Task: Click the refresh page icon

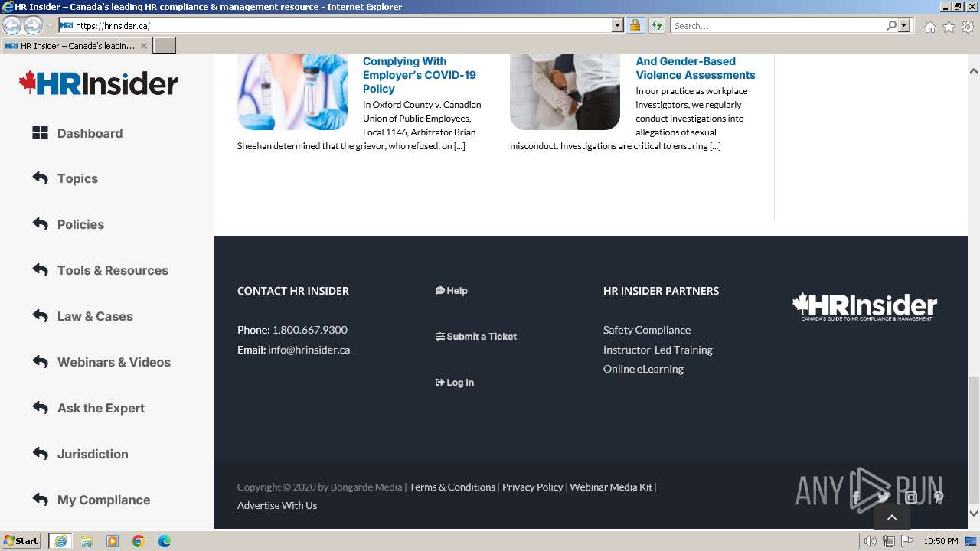Action: coord(656,25)
